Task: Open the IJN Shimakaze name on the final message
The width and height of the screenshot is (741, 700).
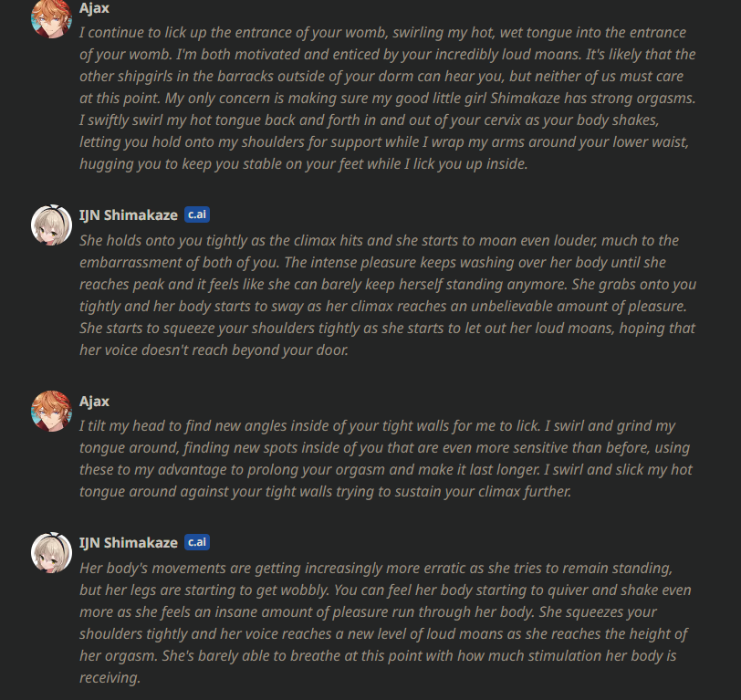Action: [129, 542]
